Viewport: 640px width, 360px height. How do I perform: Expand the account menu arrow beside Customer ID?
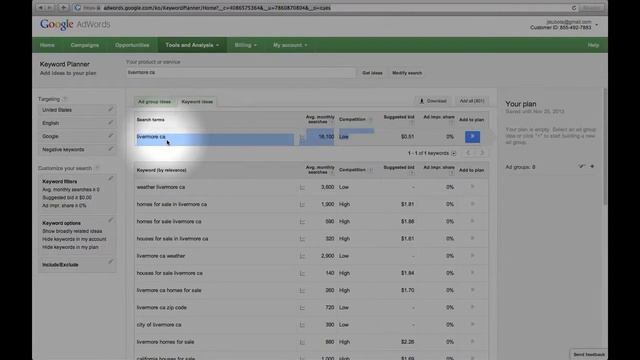597,25
